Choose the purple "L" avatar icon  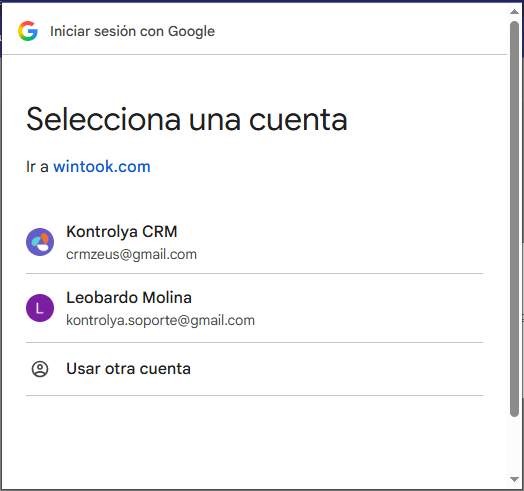(40, 308)
